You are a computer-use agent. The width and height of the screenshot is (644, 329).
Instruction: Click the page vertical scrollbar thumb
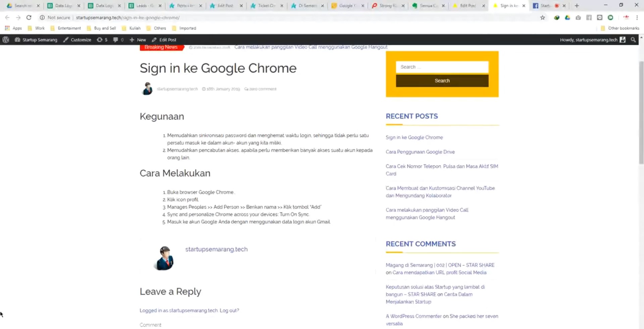641,113
